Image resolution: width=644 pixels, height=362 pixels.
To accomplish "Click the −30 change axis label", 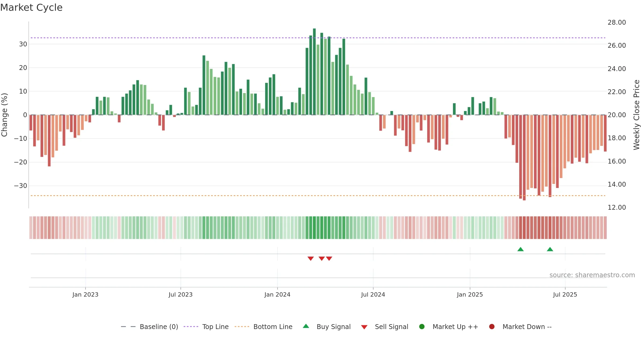I will pyautogui.click(x=20, y=186).
